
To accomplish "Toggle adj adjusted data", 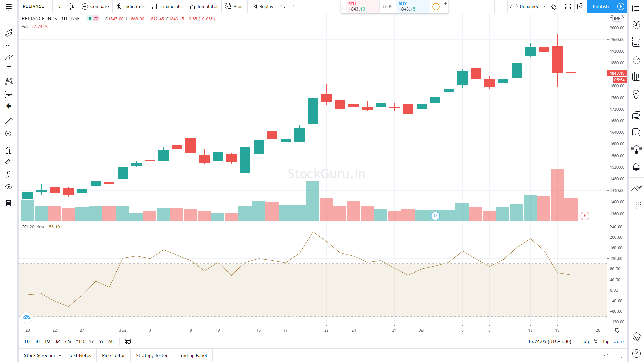I will (x=586, y=341).
